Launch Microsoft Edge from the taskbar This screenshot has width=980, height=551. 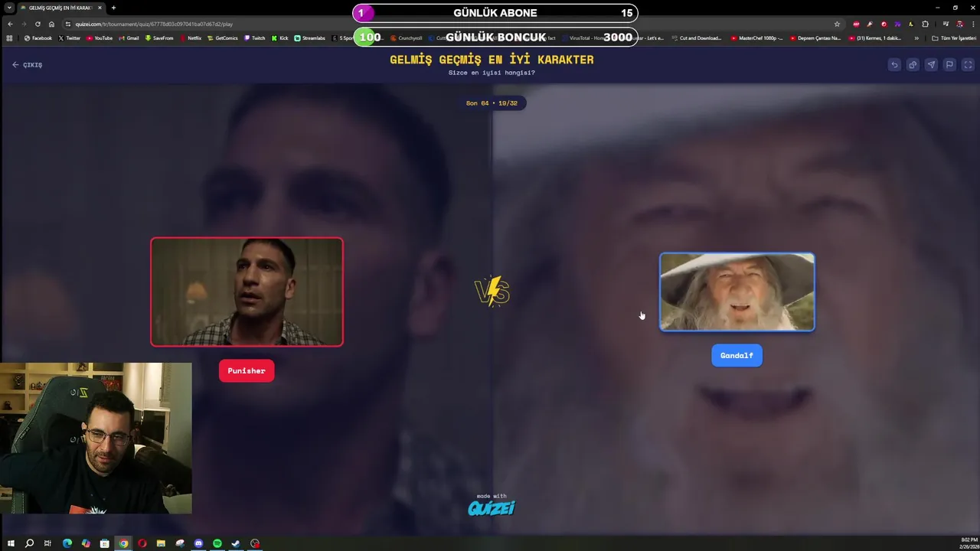[x=67, y=543]
